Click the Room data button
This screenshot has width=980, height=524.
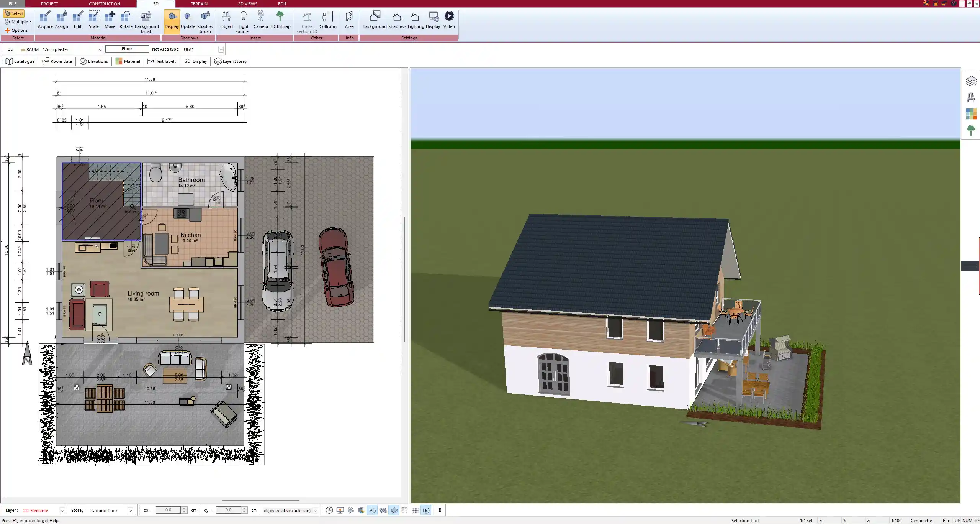(57, 61)
